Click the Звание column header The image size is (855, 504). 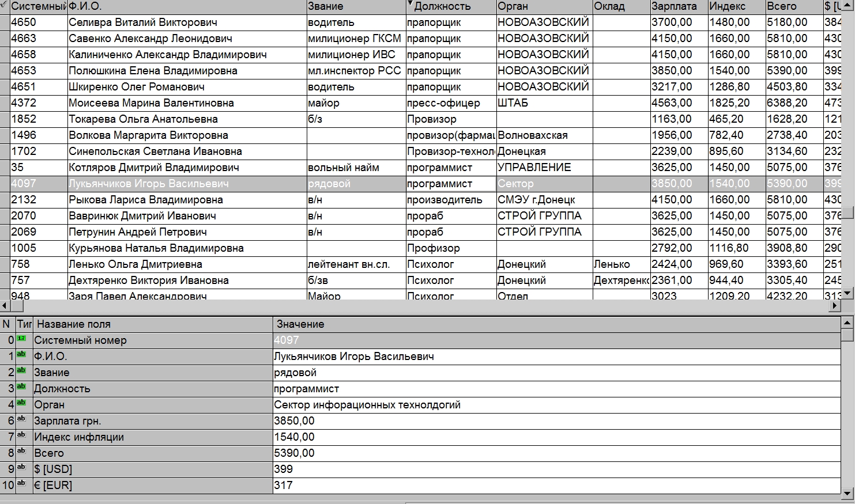356,6
